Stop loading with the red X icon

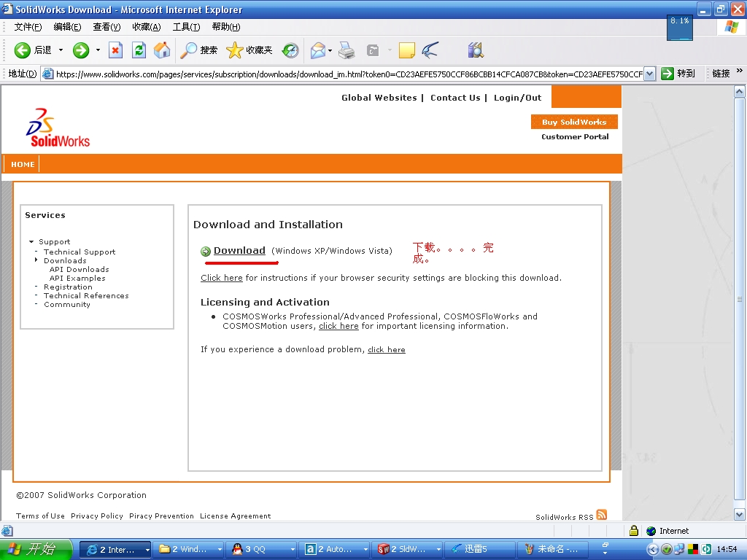tap(115, 50)
